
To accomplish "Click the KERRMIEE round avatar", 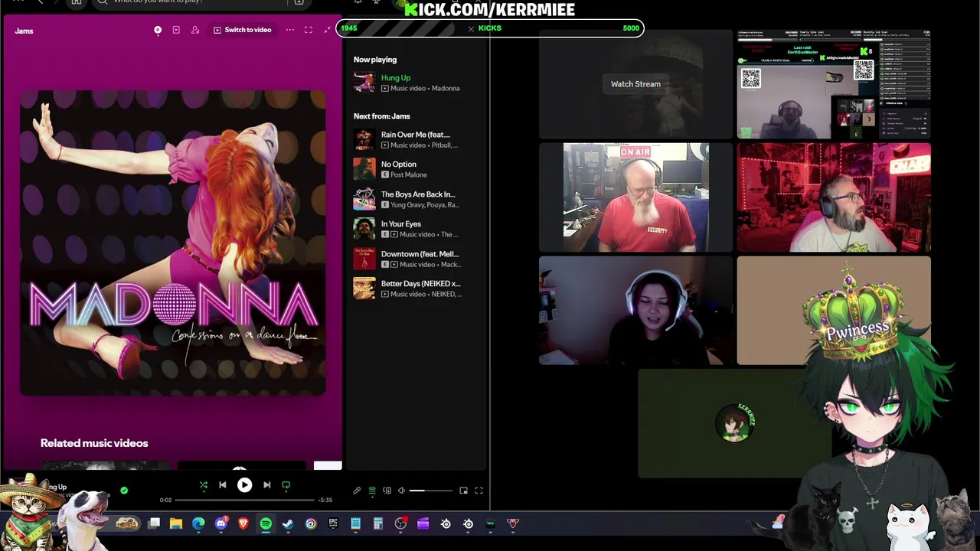I will 735,422.
